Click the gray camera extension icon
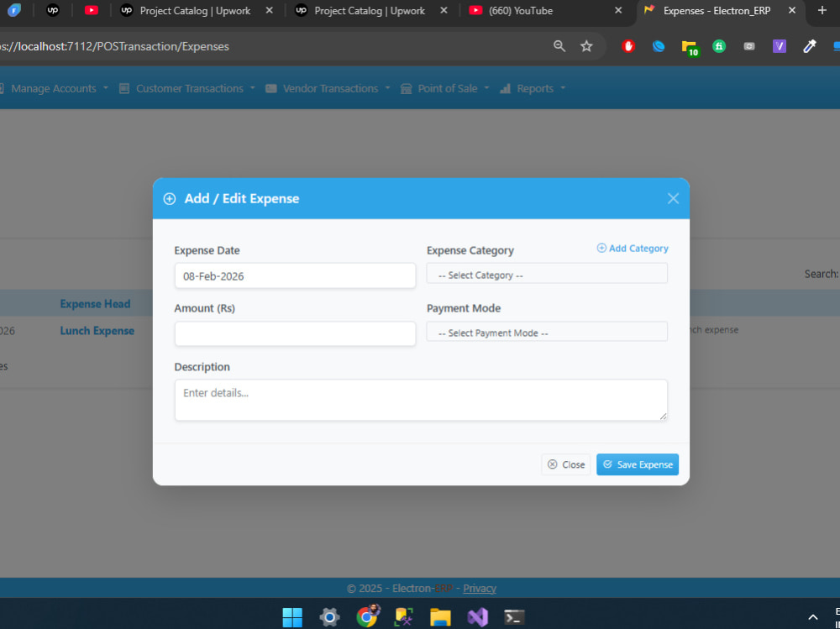The height and width of the screenshot is (629, 840). (x=749, y=47)
